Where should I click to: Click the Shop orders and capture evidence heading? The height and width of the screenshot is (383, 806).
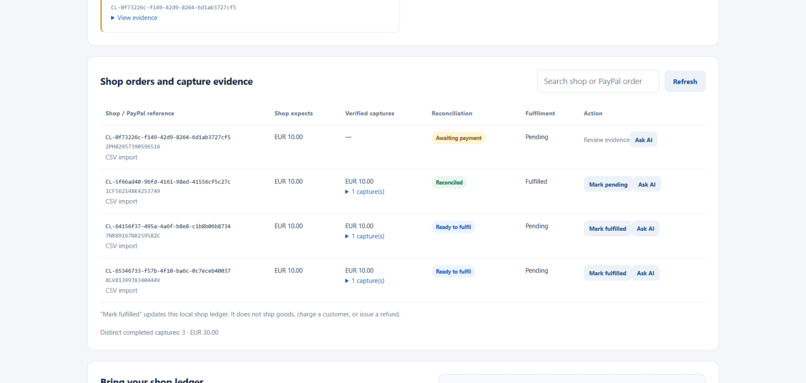(176, 81)
